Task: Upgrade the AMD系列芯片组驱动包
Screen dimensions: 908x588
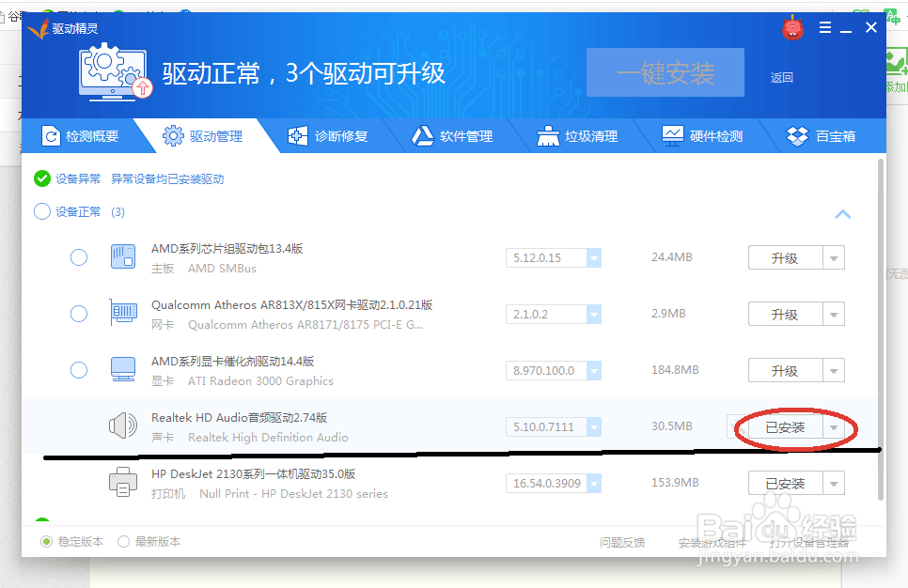Action: coord(785,258)
